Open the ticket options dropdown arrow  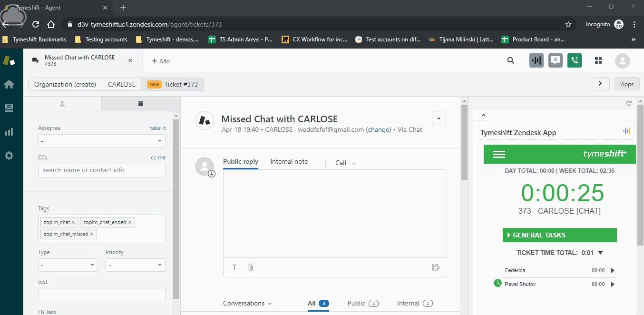tap(439, 118)
